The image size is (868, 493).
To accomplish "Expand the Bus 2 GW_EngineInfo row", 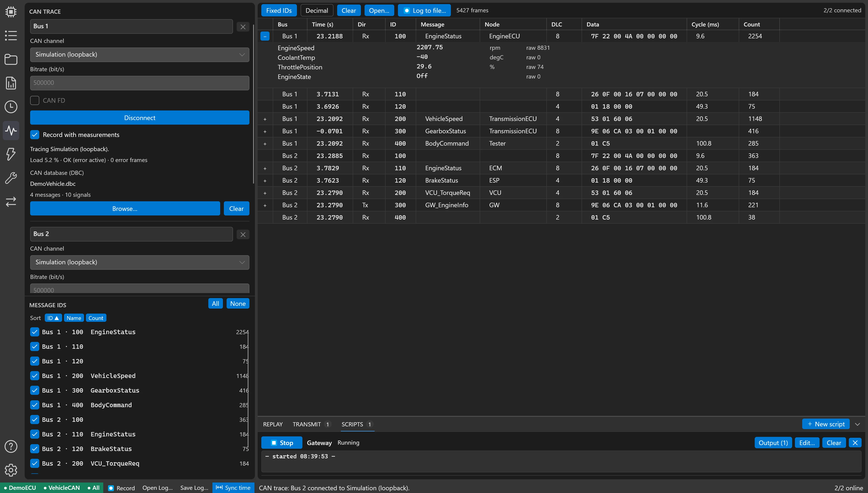I will tap(265, 205).
